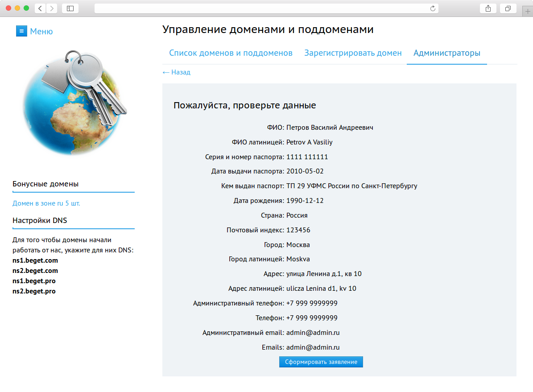The height and width of the screenshot is (392, 533).
Task: Click ns1.beget.com DNS entry
Action: [35, 260]
